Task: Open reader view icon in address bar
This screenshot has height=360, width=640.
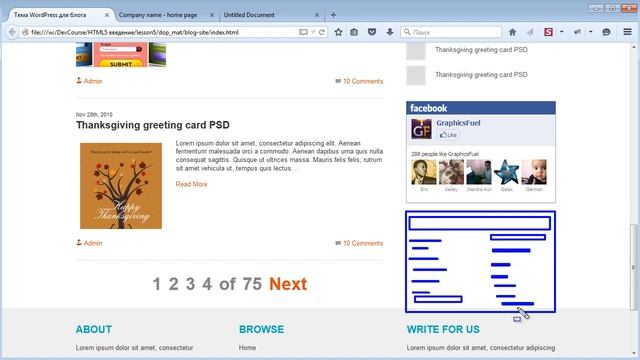Action: point(303,32)
